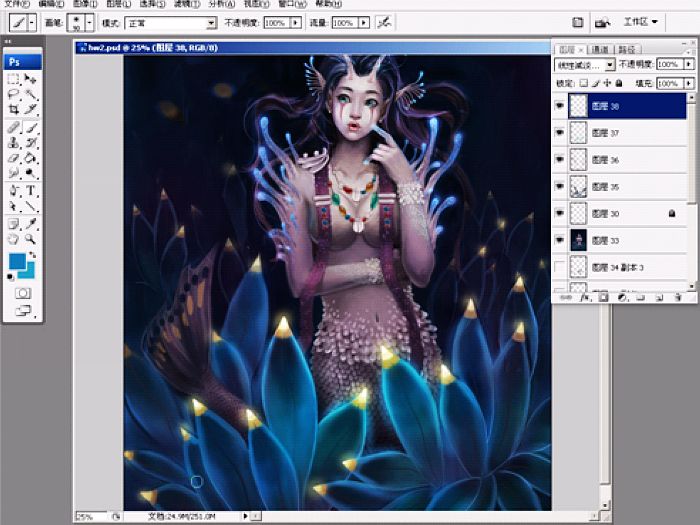This screenshot has height=525, width=700.
Task: Select the Line shape tool
Action: coord(30,206)
